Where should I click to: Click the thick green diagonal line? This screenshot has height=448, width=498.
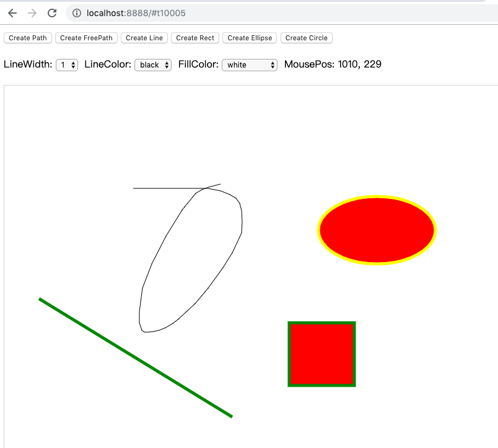(136, 358)
